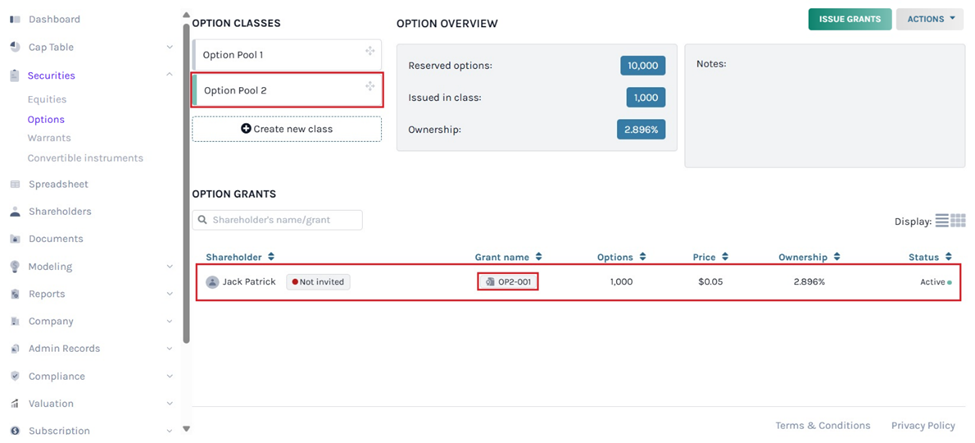Click the Modeling lightbulb icon
975x443 pixels.
tap(15, 267)
